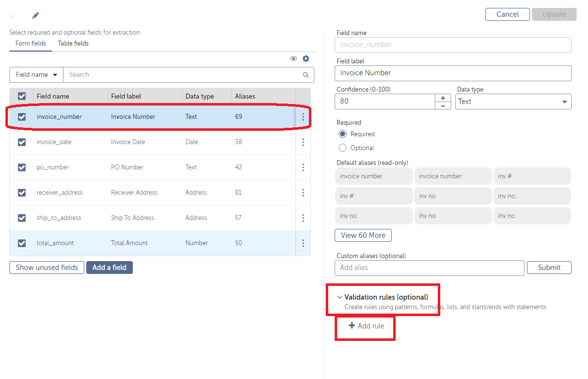588x379 pixels.
Task: Open the Field name filter dropdown
Action: [x=36, y=75]
